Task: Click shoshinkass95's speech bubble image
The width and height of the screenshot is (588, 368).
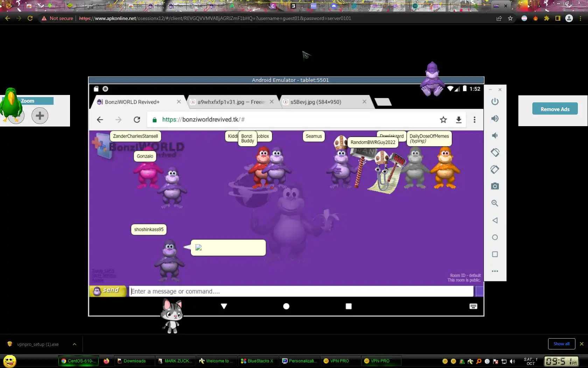Action: pos(198,247)
